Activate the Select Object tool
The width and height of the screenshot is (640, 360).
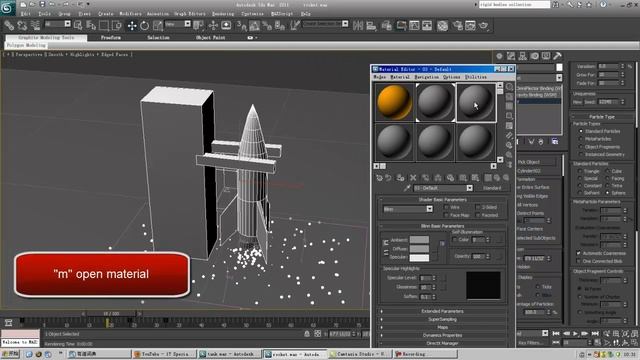tap(78, 26)
